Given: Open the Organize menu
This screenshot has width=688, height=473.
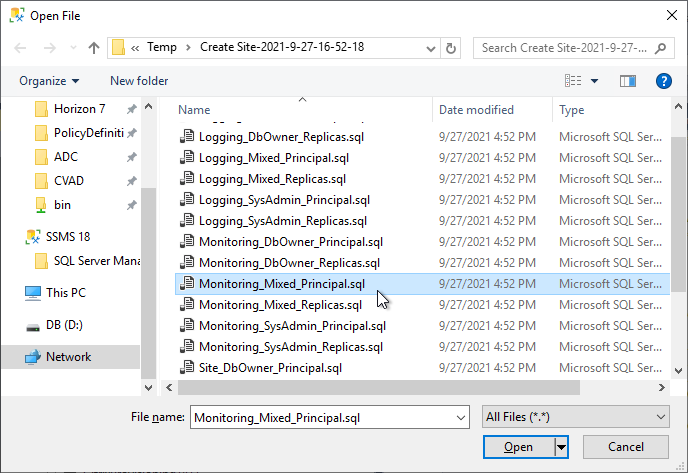Looking at the screenshot, I should (x=49, y=81).
